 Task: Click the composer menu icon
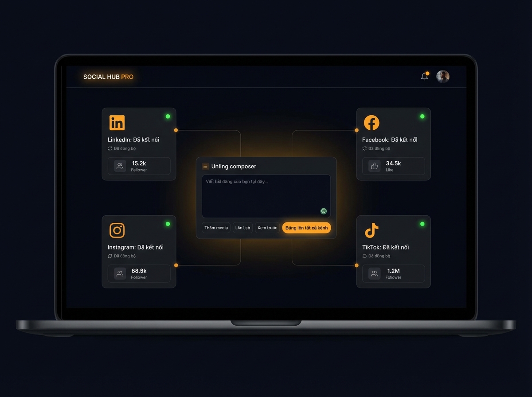coord(205,166)
